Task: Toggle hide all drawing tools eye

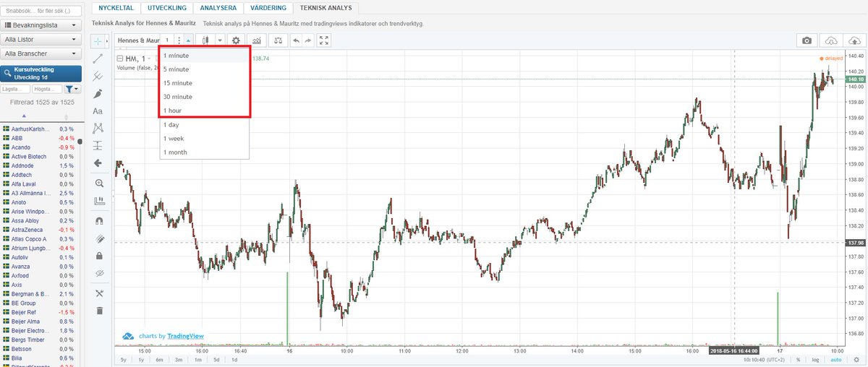Action: click(99, 273)
